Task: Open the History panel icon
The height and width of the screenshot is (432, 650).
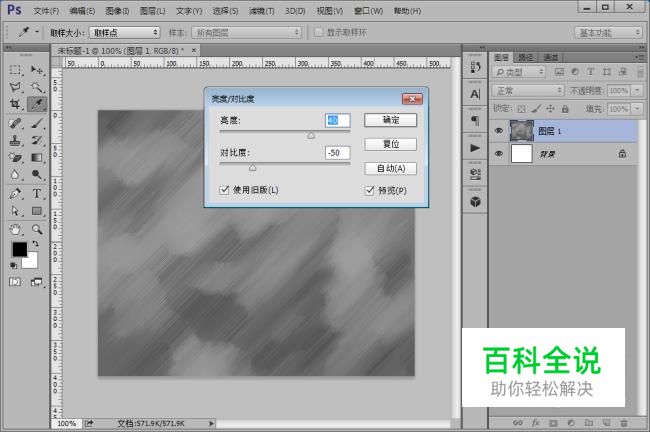Action: click(475, 67)
